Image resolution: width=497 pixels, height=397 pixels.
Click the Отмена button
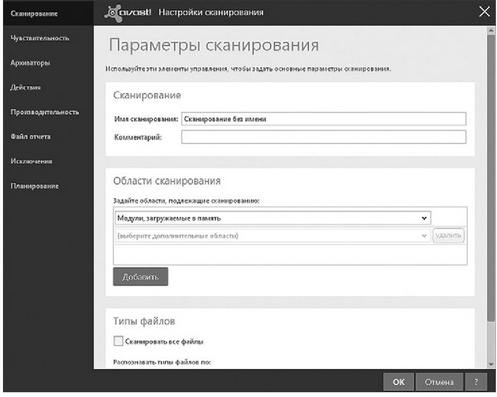(x=439, y=382)
